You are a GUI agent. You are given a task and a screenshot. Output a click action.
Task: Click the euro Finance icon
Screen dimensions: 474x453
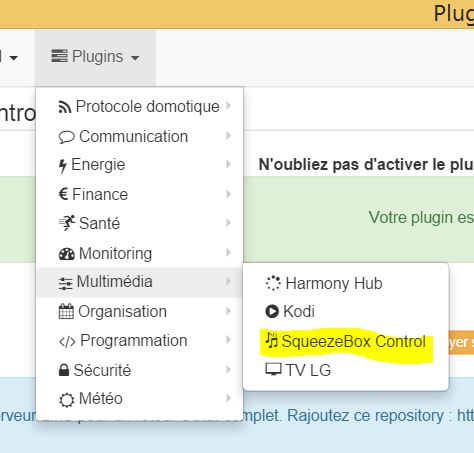(x=63, y=194)
